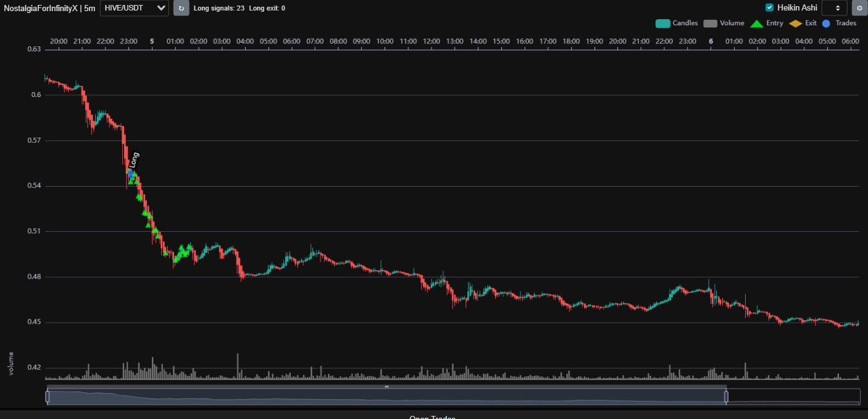Click the 0.42 price axis label
This screenshot has width=868, height=419.
pos(33,368)
